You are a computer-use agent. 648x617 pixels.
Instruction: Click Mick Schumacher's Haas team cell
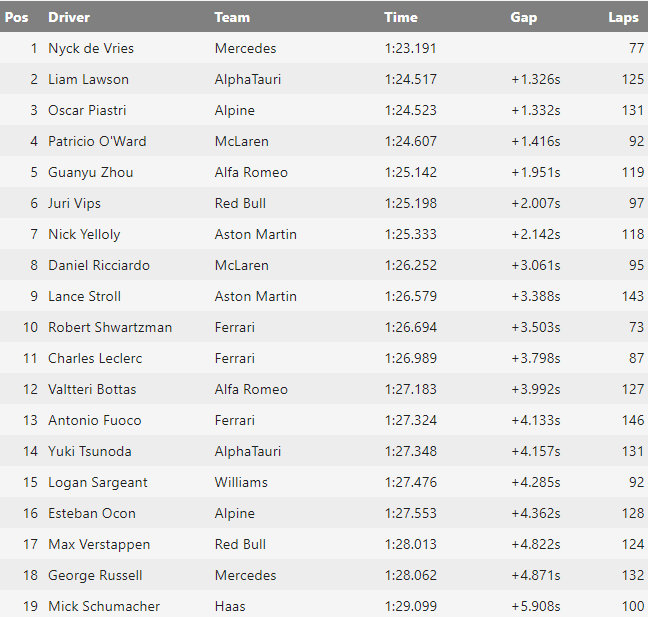point(230,606)
